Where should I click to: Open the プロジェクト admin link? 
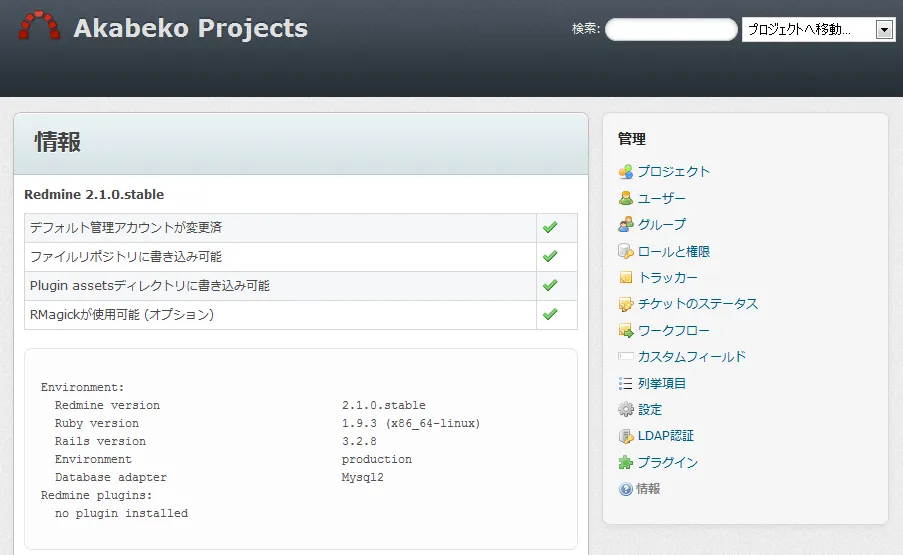click(x=674, y=172)
